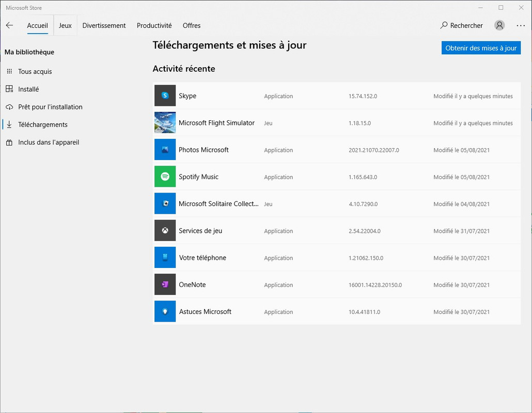
Task: Click the OneNote app icon
Action: pos(165,284)
